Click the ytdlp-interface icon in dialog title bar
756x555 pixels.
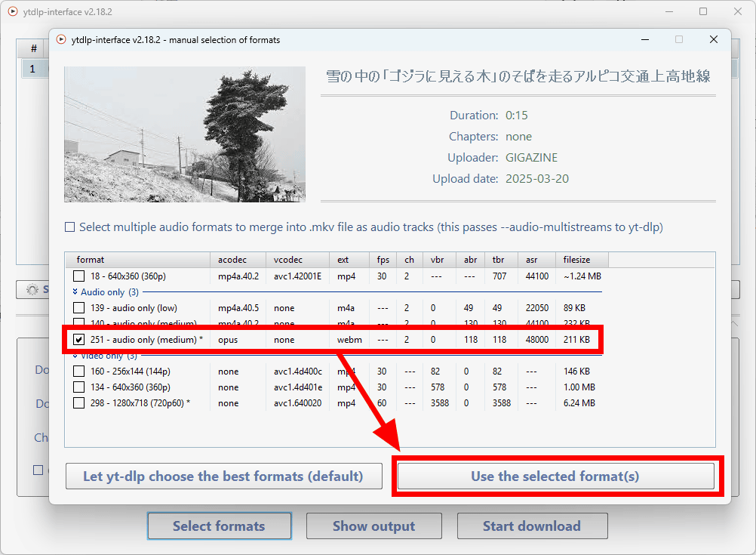[x=61, y=39]
